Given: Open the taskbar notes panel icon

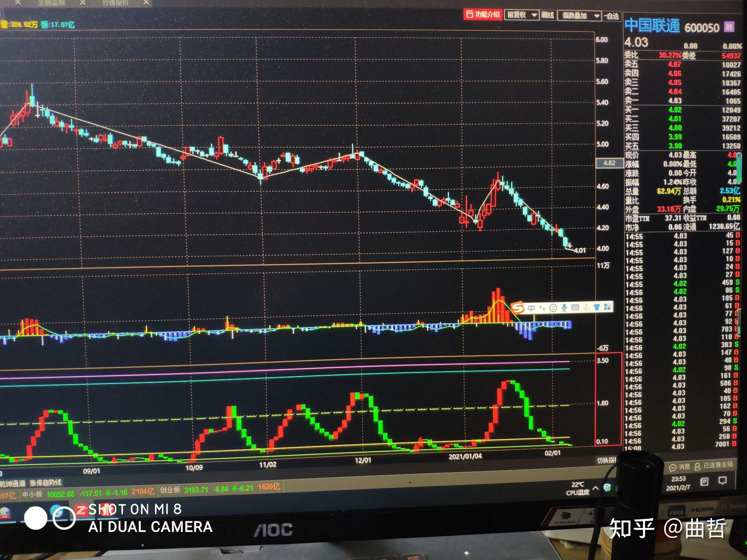Looking at the screenshot, I should point(704,482).
